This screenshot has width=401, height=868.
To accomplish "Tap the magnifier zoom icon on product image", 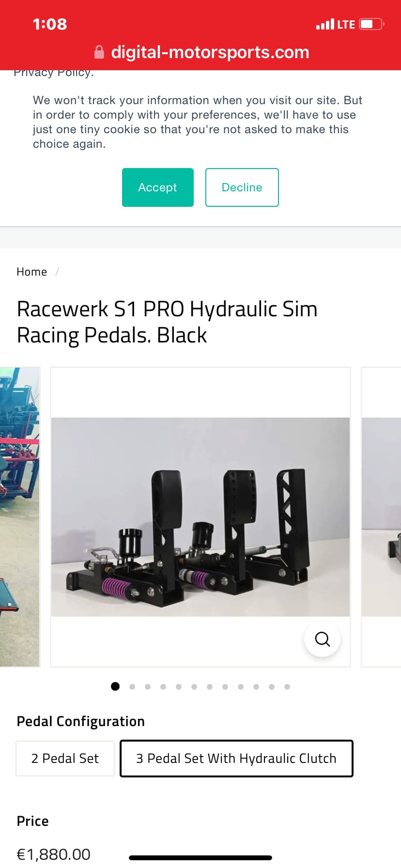I will pyautogui.click(x=322, y=639).
